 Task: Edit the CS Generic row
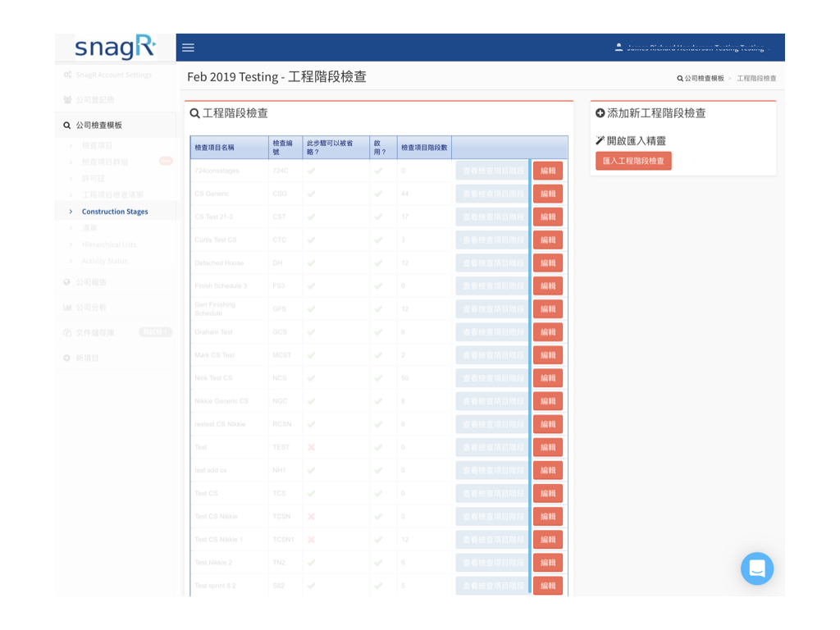547,194
